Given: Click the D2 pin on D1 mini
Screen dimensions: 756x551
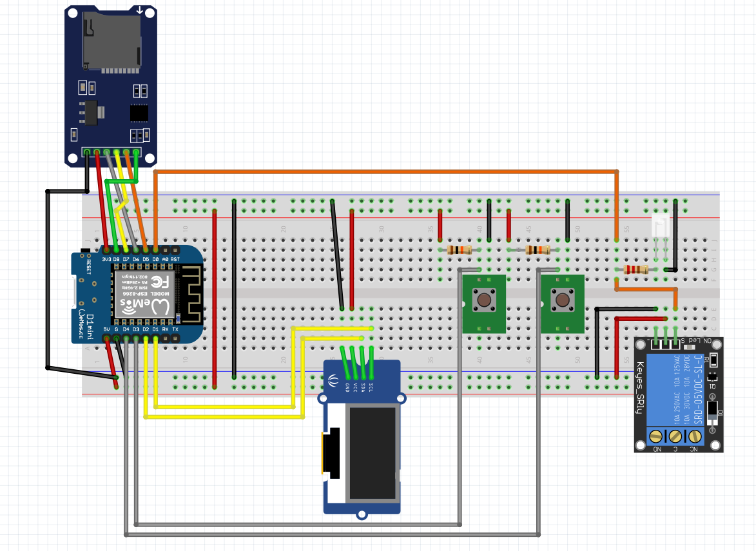Looking at the screenshot, I should [x=146, y=338].
